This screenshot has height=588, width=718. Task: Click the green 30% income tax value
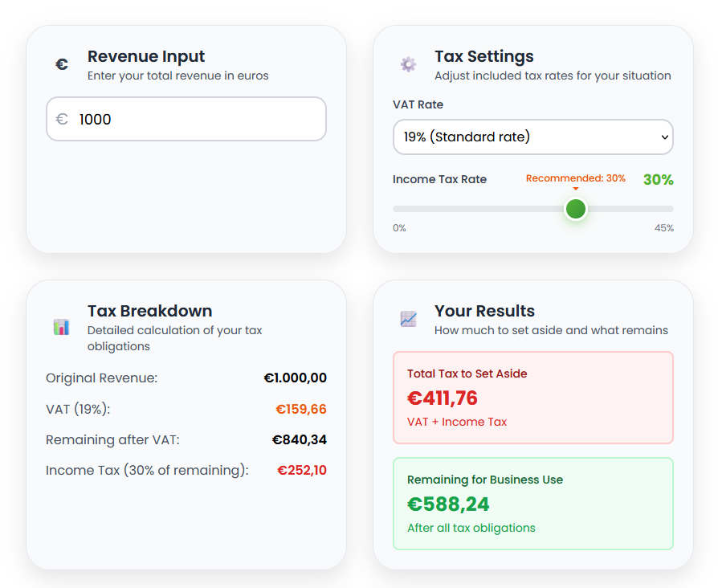click(658, 180)
